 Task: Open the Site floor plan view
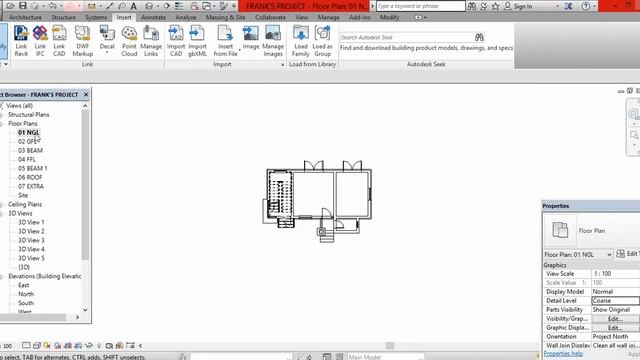pos(23,195)
